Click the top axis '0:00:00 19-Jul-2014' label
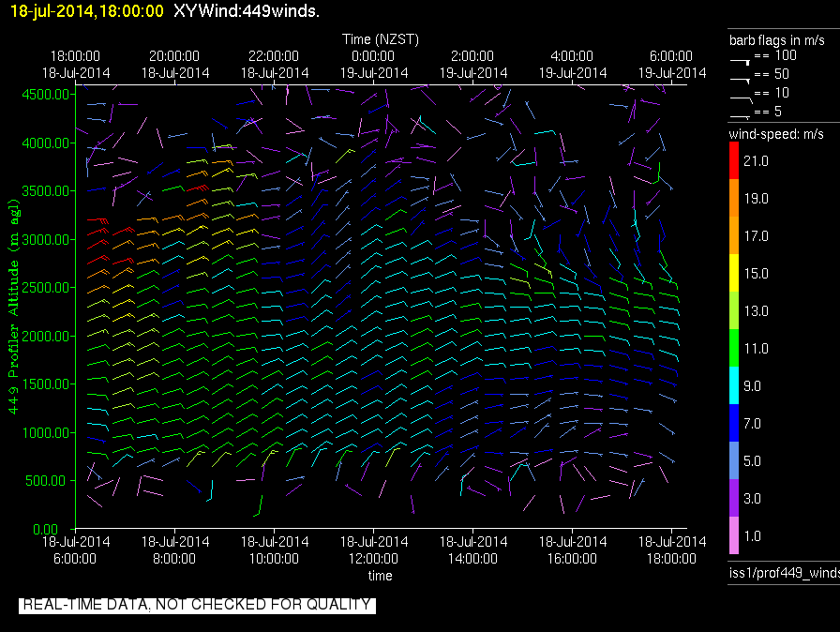This screenshot has height=632, width=840. pos(373,65)
